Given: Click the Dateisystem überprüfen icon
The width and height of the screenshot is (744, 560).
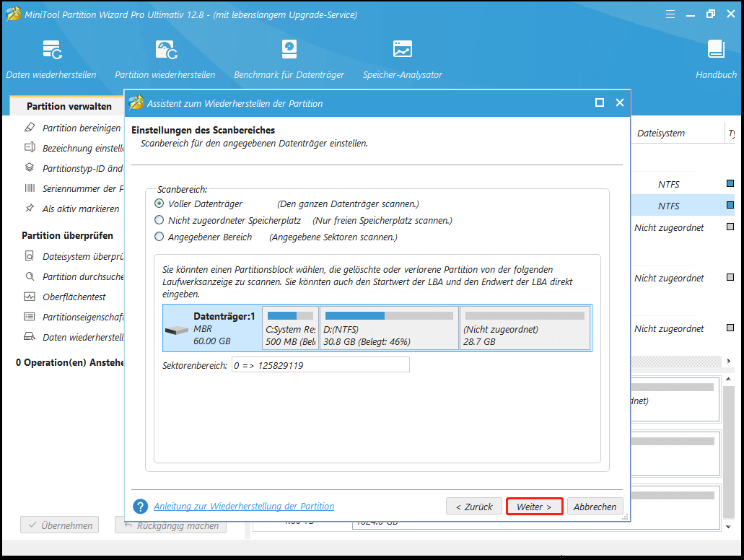Looking at the screenshot, I should (30, 255).
